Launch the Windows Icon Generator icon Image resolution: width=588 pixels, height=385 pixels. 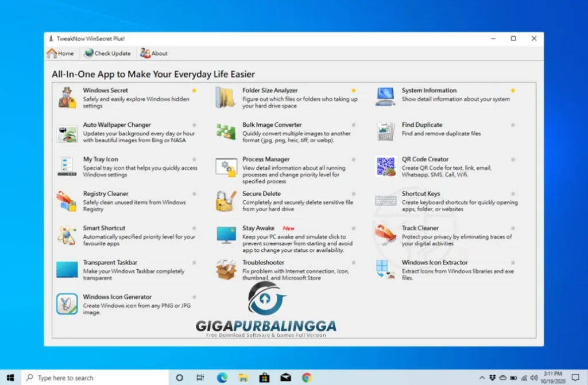coord(67,304)
